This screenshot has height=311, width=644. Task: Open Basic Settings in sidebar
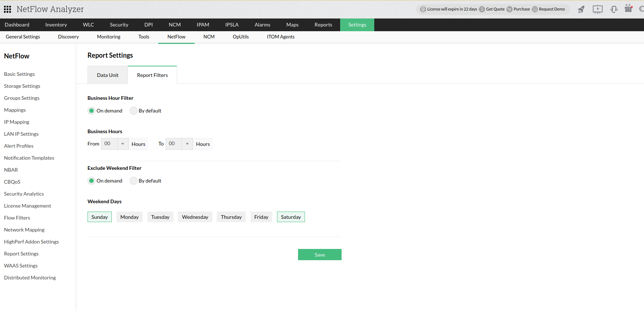tap(19, 74)
